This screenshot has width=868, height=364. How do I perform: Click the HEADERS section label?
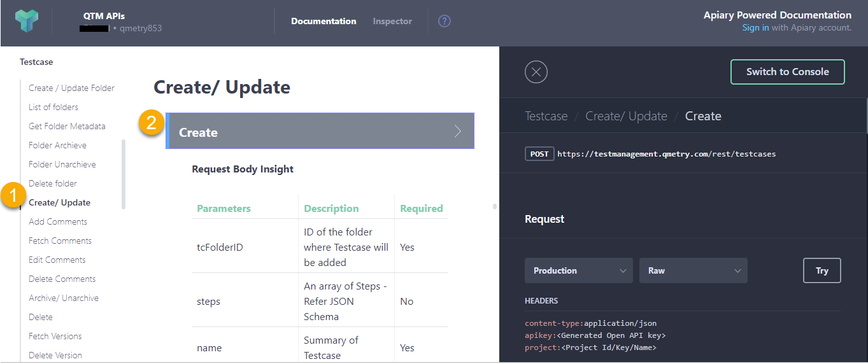541,300
